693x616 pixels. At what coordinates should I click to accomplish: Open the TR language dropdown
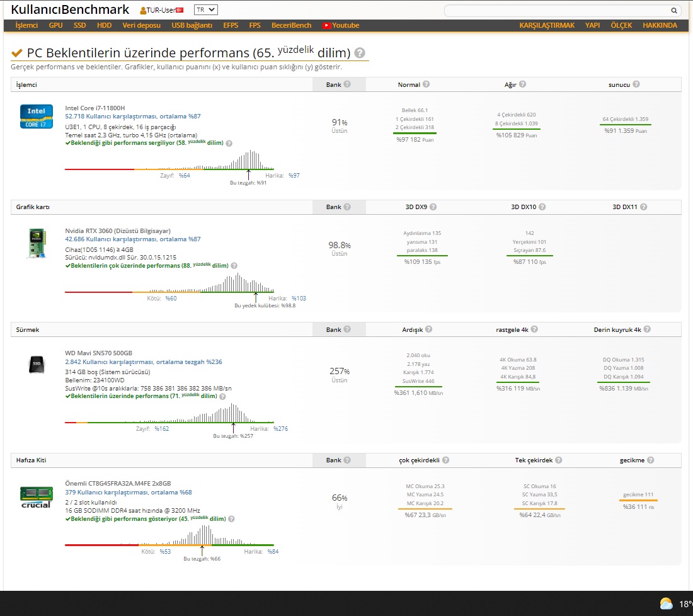point(205,9)
